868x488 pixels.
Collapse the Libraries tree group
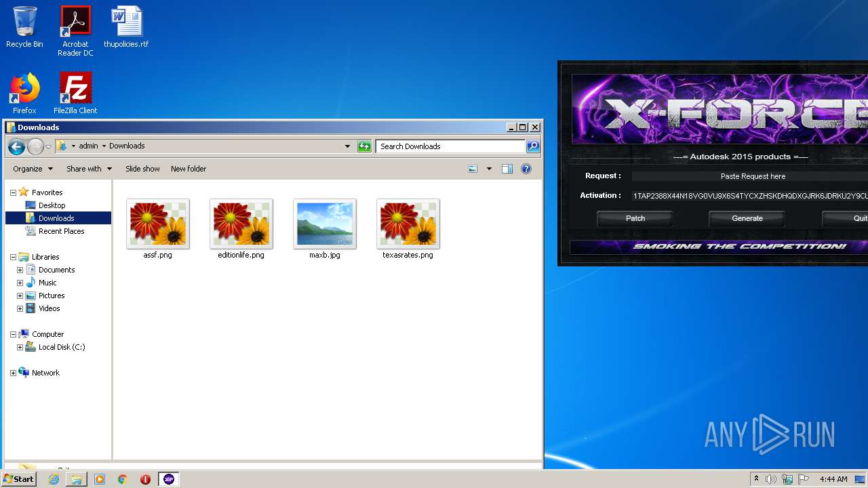13,258
